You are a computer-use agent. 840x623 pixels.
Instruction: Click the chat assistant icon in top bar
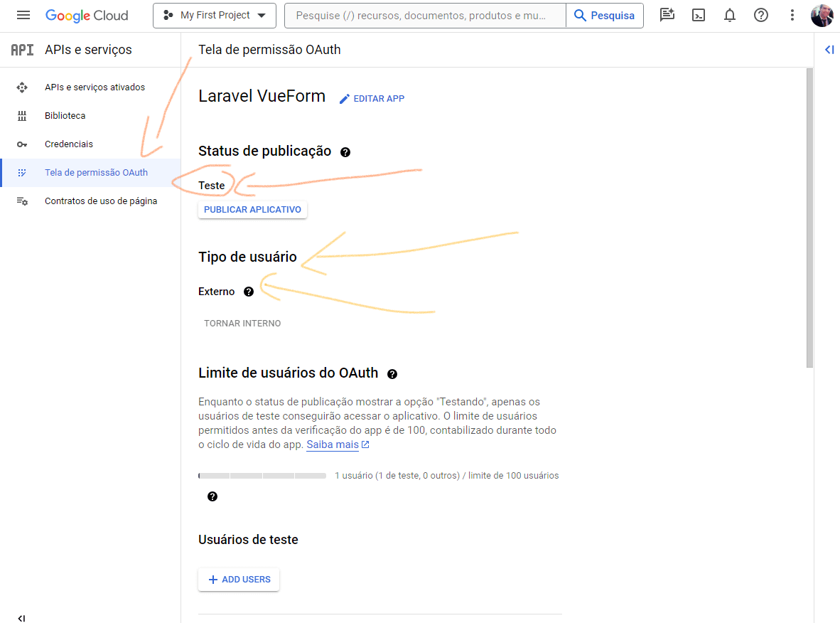[x=667, y=15]
